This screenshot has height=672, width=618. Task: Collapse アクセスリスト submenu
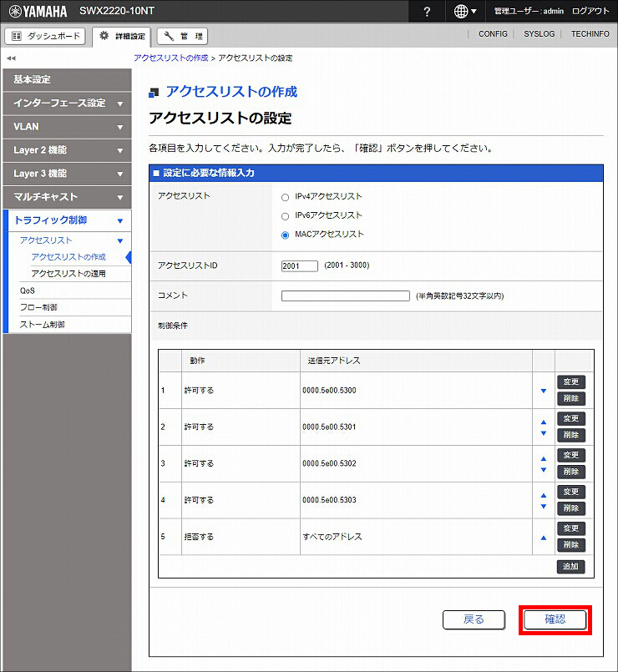pyautogui.click(x=71, y=240)
